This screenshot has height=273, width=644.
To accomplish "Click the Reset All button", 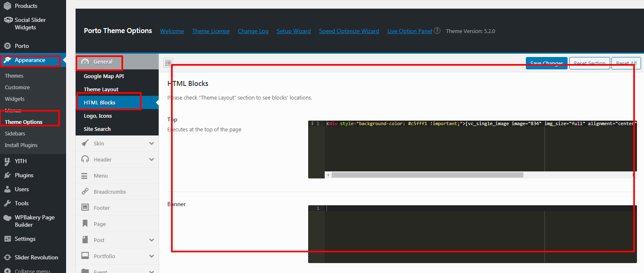I will [626, 63].
